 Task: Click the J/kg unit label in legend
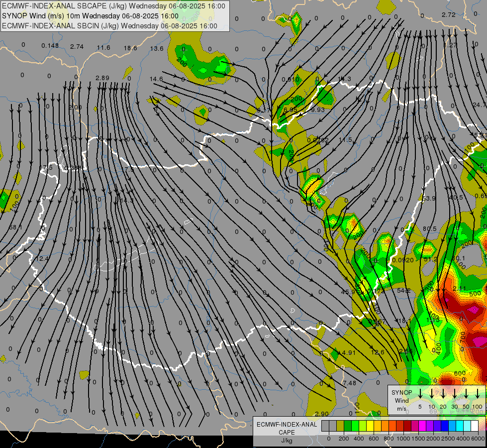287,441
